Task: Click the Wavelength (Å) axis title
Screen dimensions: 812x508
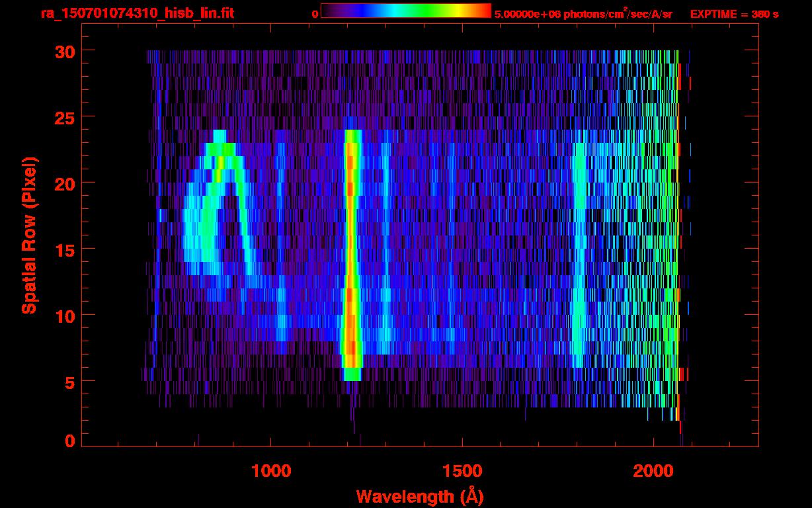Action: 420,496
